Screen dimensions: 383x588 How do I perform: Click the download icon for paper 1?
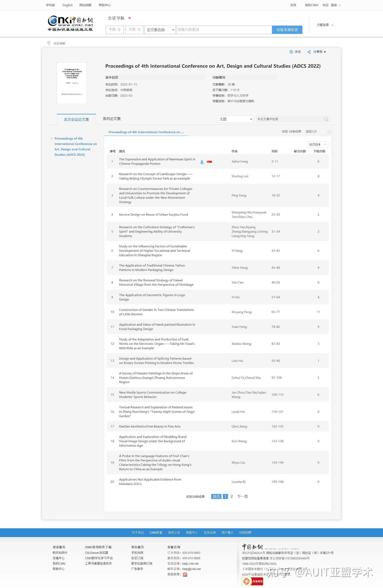click(202, 162)
